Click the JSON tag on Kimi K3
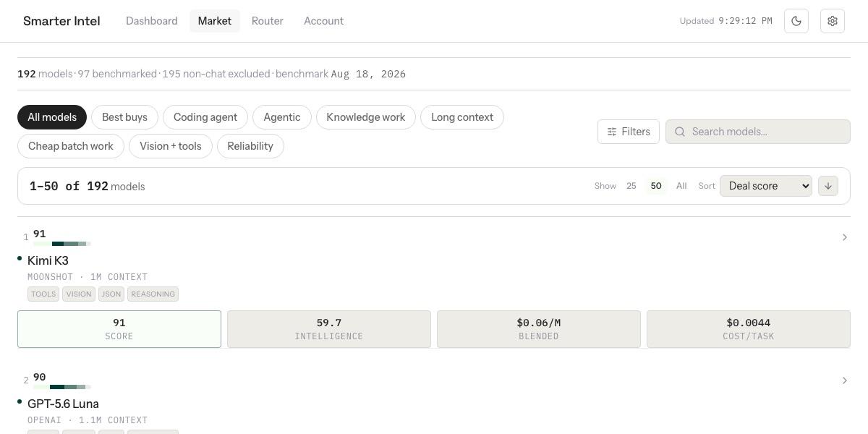 [111, 294]
